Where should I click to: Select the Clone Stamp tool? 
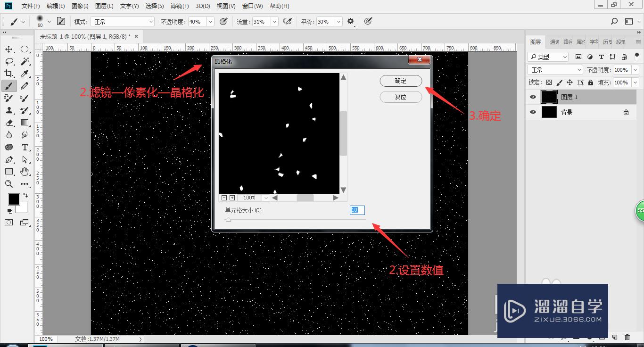pos(9,110)
